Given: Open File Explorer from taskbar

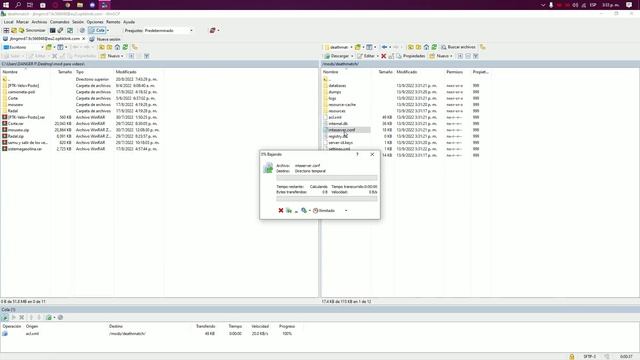Looking at the screenshot, I should [80, 5].
